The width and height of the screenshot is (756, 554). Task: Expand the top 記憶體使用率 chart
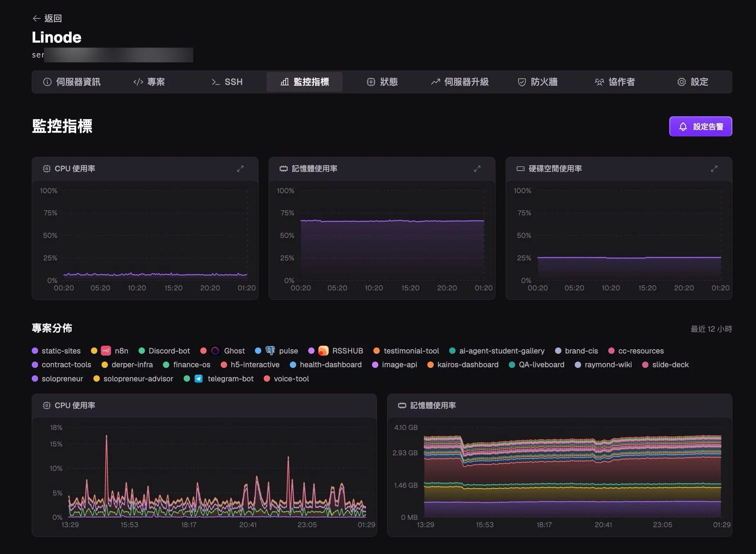click(x=477, y=168)
